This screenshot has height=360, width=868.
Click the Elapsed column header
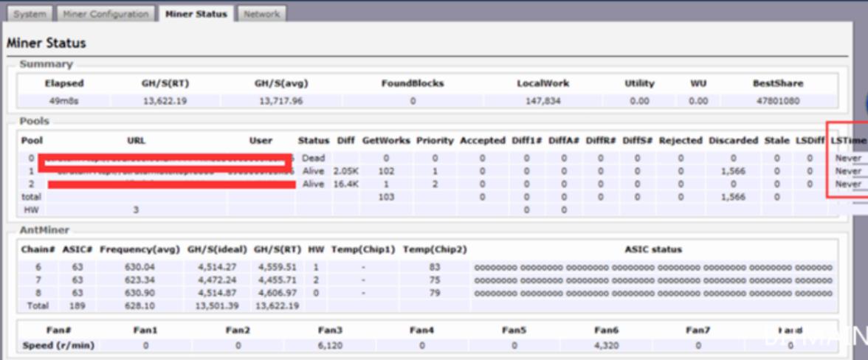(x=64, y=83)
